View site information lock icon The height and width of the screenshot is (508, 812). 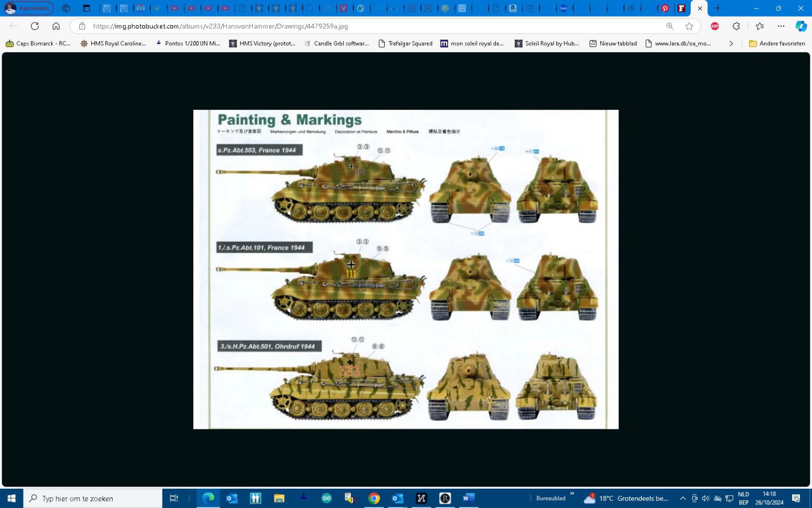82,26
